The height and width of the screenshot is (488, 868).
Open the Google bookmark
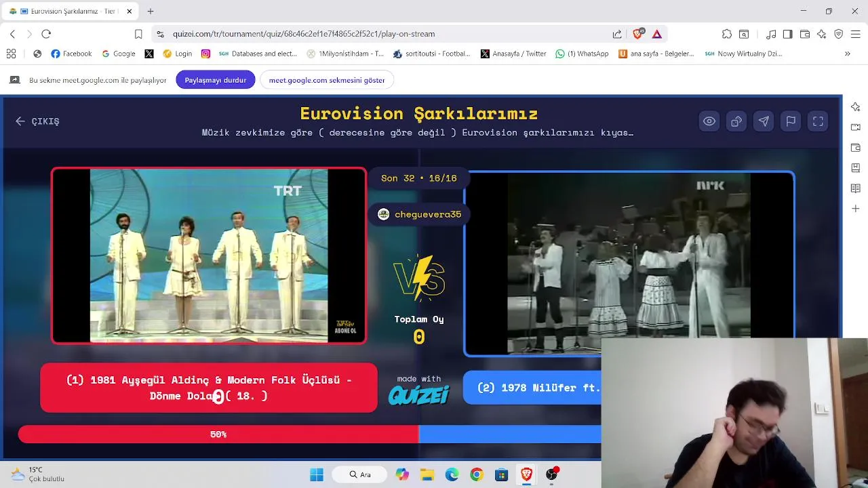pyautogui.click(x=119, y=54)
